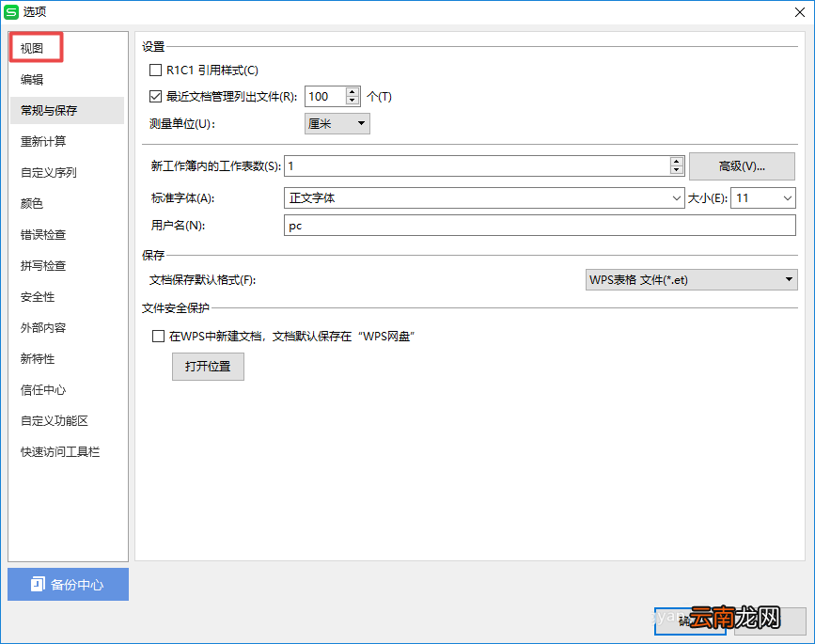Open the 测量单位 厘米 dropdown

(337, 124)
